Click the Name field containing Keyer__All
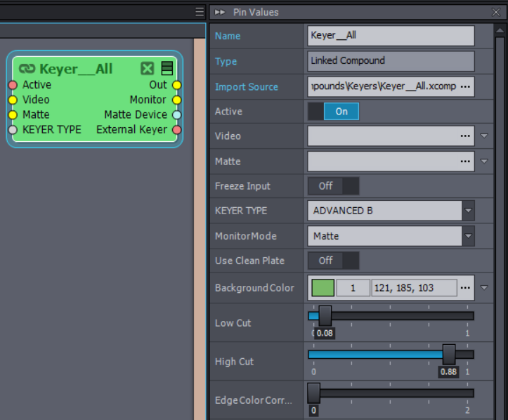 pyautogui.click(x=391, y=36)
